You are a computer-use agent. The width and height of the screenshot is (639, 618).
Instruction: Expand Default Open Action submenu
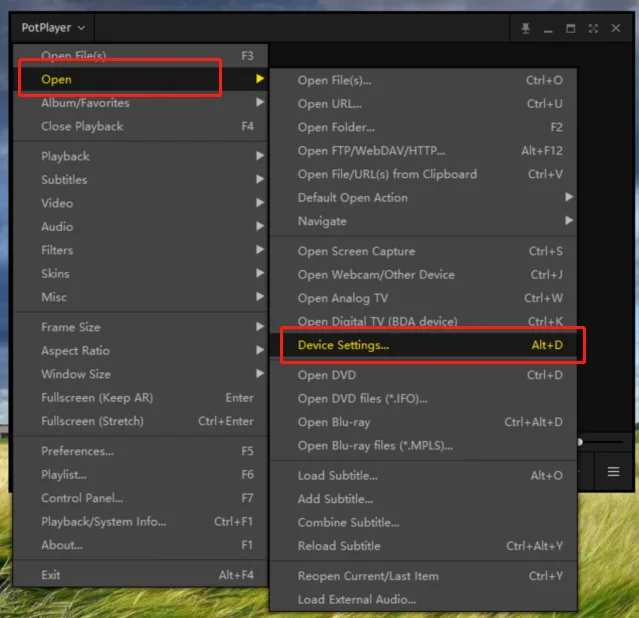(x=423, y=198)
